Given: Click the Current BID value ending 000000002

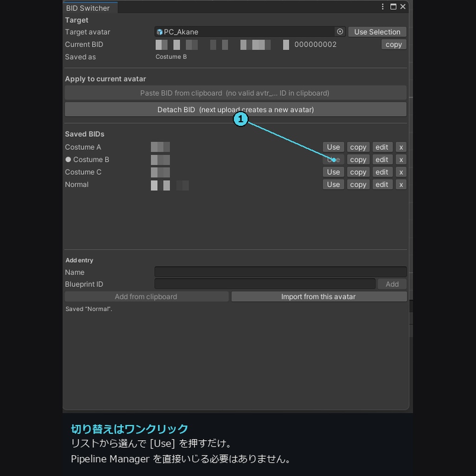Looking at the screenshot, I should 246,45.
